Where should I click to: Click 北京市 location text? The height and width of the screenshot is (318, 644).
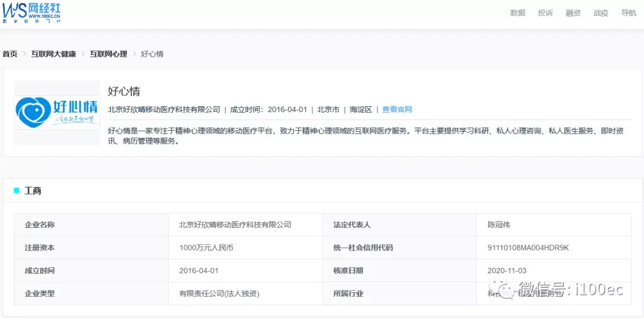328,109
